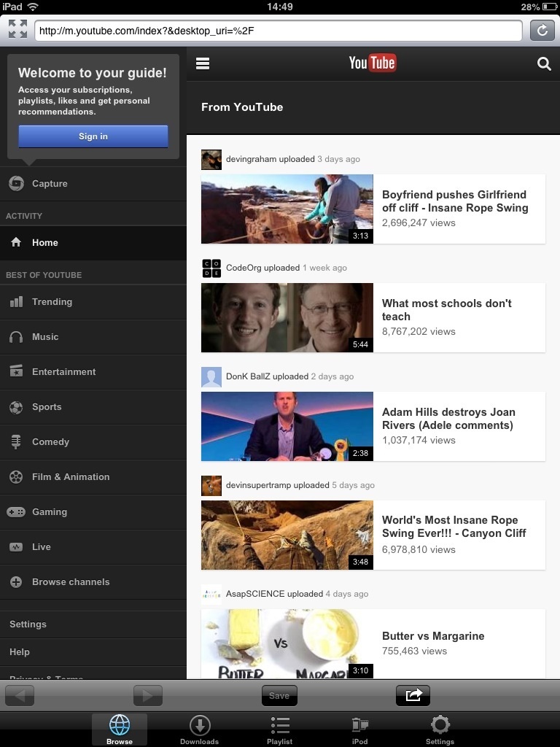
Task: Click the Trending bar chart icon
Action: 16,301
